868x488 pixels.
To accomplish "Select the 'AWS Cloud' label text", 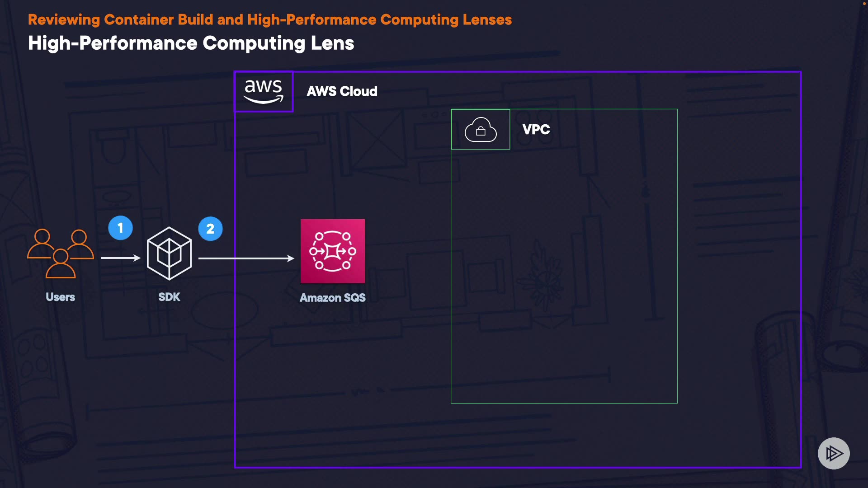I will [342, 91].
